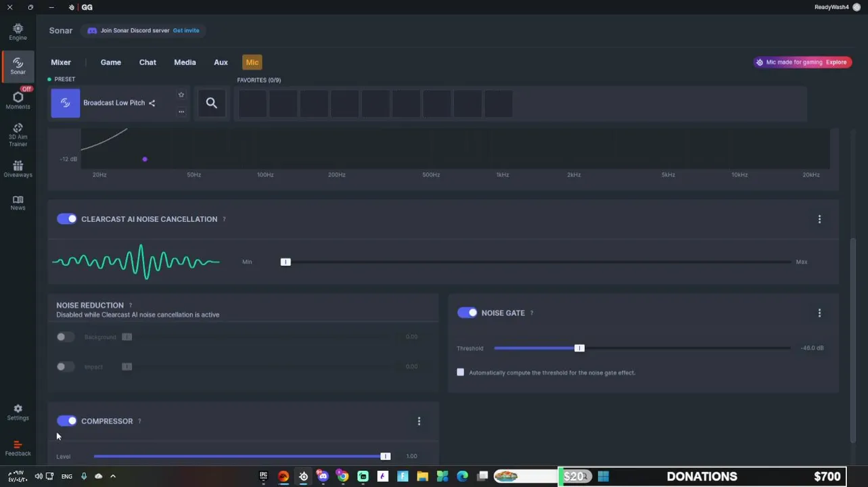The height and width of the screenshot is (487, 868).
Task: Open Chrome from the taskbar
Action: (x=343, y=476)
